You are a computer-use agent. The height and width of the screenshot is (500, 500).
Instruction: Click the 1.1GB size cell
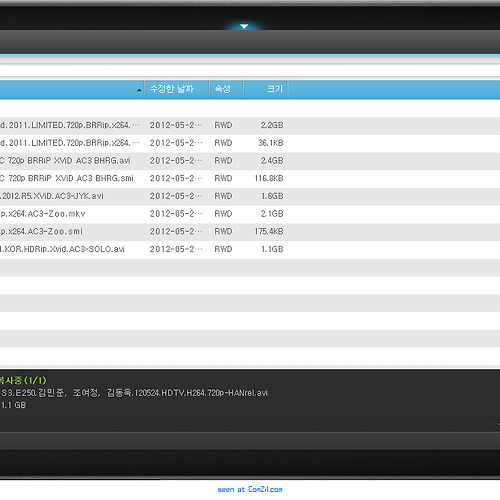[272, 249]
